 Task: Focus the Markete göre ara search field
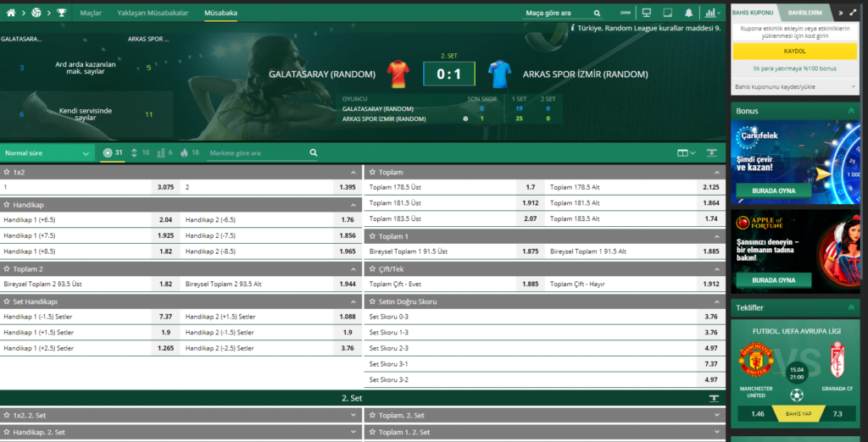258,153
